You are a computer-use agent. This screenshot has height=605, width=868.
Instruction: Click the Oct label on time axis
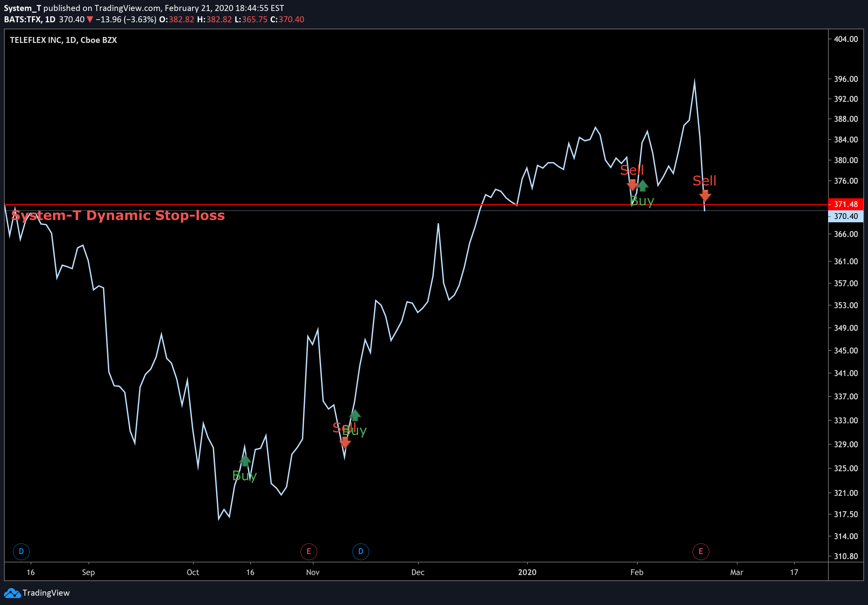[193, 572]
